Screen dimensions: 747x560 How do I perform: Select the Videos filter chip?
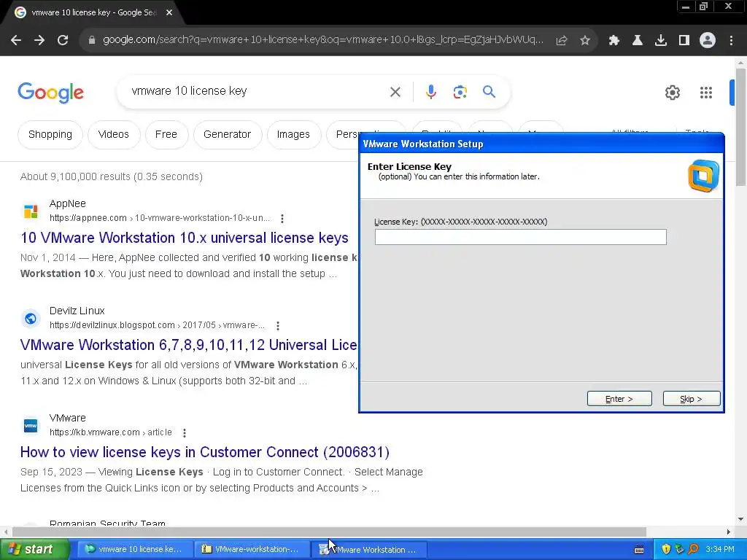coord(113,135)
